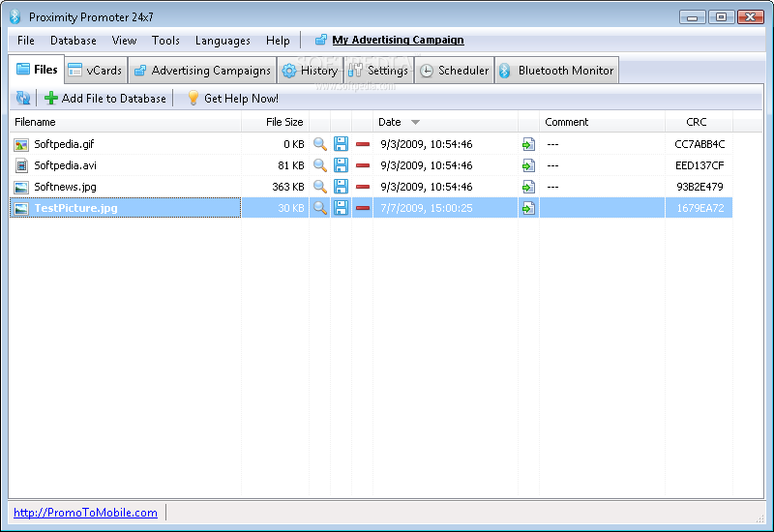Select the Softpedia.avi filename
The height and width of the screenshot is (532, 774).
click(65, 165)
